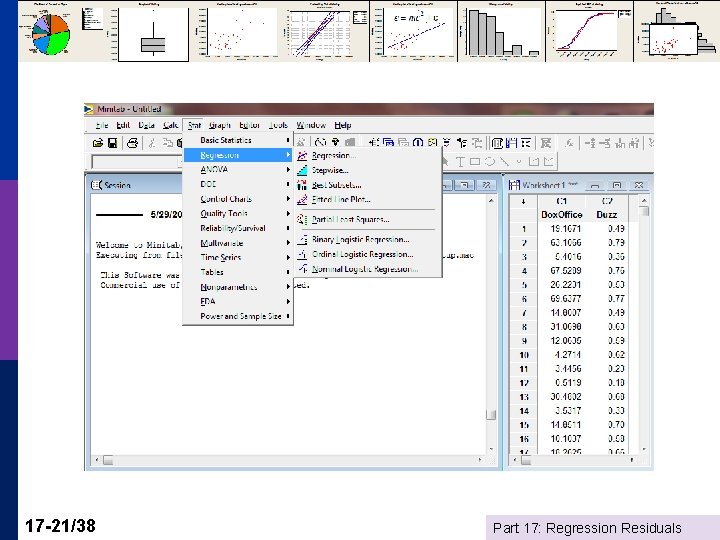720x540 pixels.
Task: Open the Window menu
Action: (311, 125)
